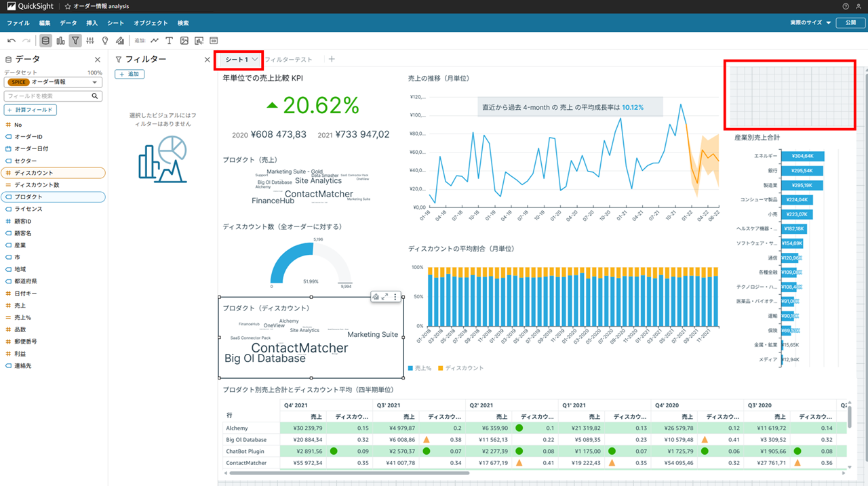
Task: Click the QuickSight logo
Action: click(31, 6)
